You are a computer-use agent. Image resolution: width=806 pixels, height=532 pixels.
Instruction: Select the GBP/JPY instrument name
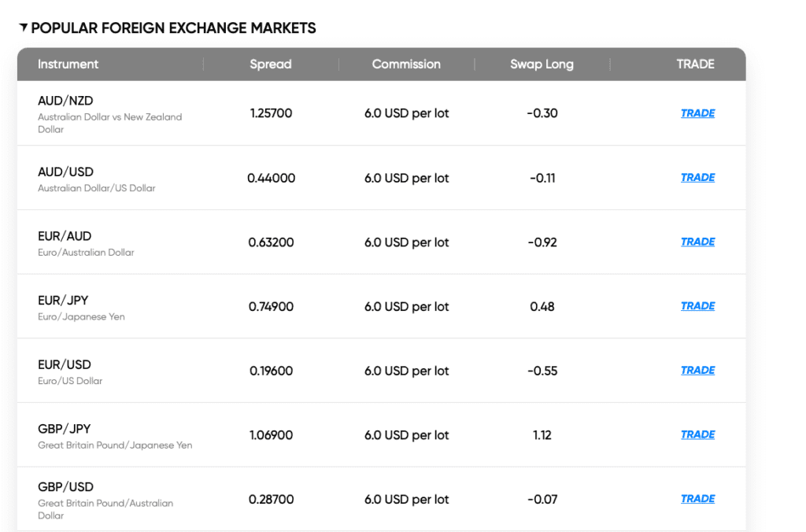coord(64,429)
